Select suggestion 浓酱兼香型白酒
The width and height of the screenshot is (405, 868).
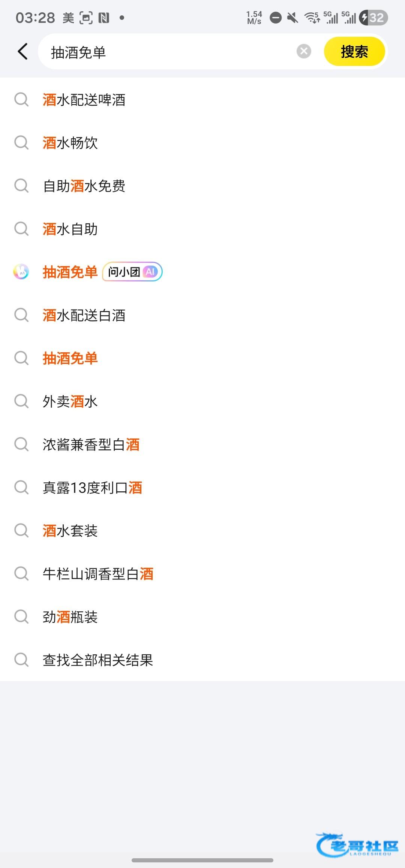(x=91, y=444)
